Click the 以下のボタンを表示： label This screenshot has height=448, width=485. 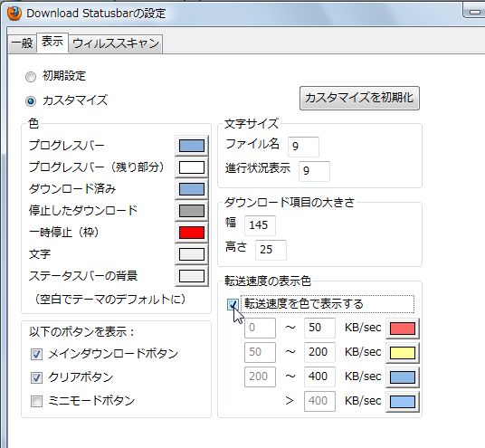(x=81, y=332)
